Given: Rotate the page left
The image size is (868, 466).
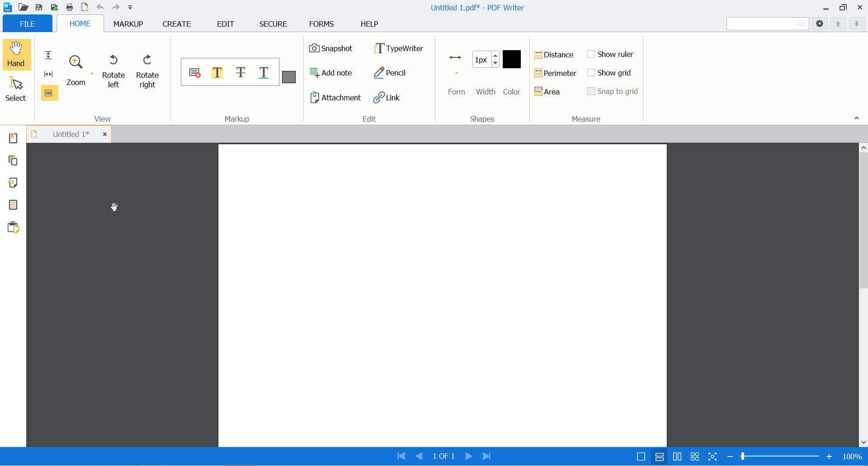Looking at the screenshot, I should [x=113, y=71].
